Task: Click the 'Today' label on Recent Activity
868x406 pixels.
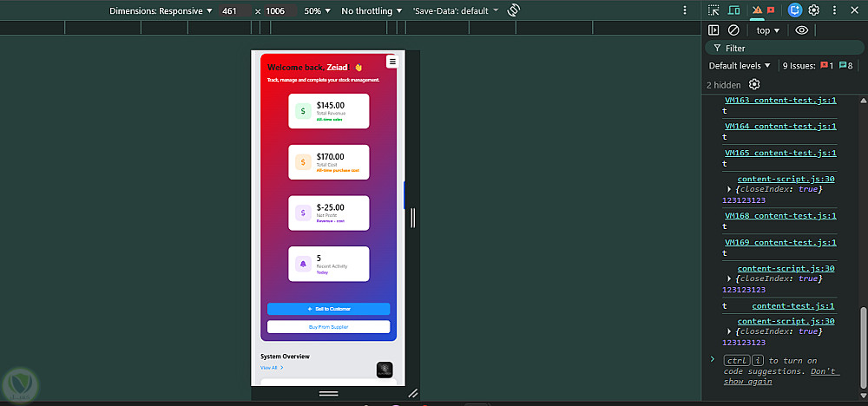Action: [322, 272]
